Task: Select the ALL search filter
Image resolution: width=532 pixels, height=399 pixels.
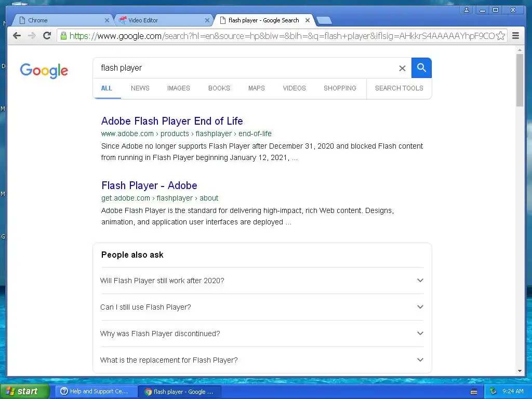Action: [107, 88]
